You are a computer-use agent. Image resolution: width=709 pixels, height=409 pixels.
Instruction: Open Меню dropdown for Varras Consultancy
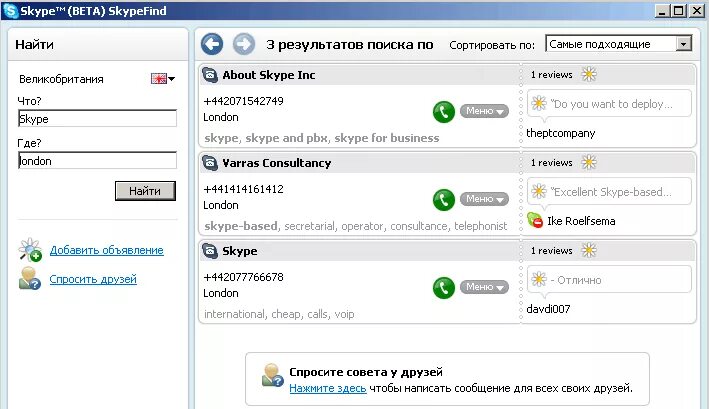click(x=484, y=199)
